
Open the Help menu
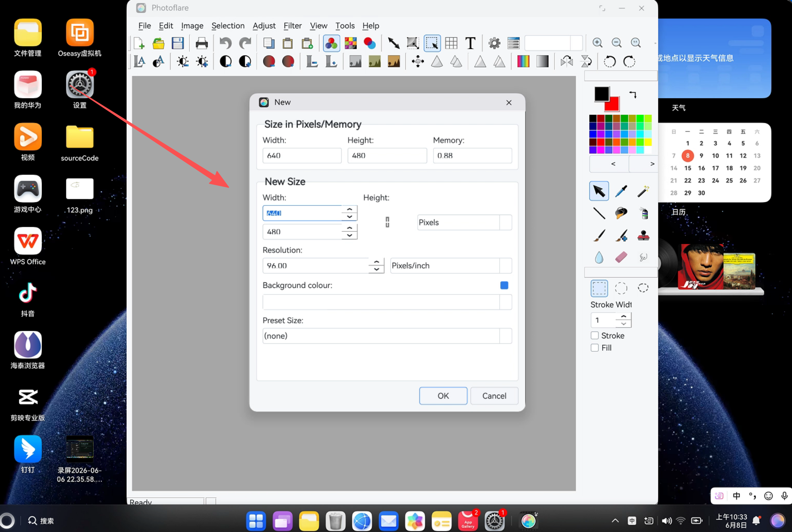point(370,26)
